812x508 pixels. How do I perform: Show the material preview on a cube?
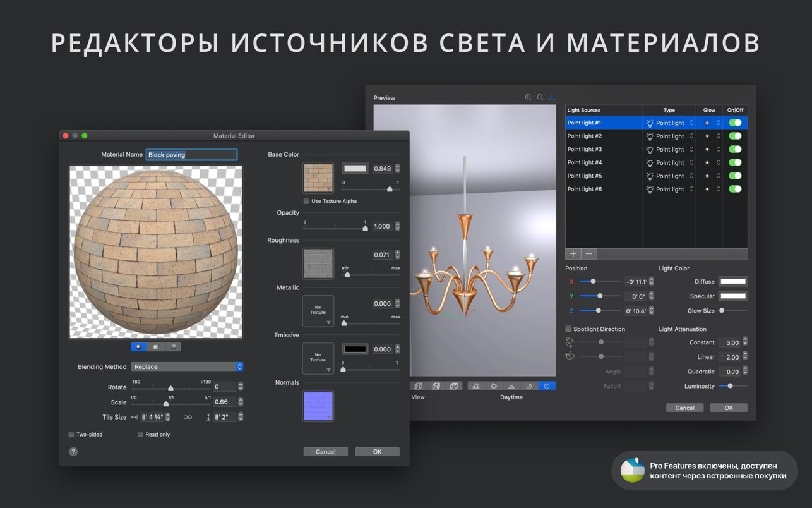click(x=155, y=347)
